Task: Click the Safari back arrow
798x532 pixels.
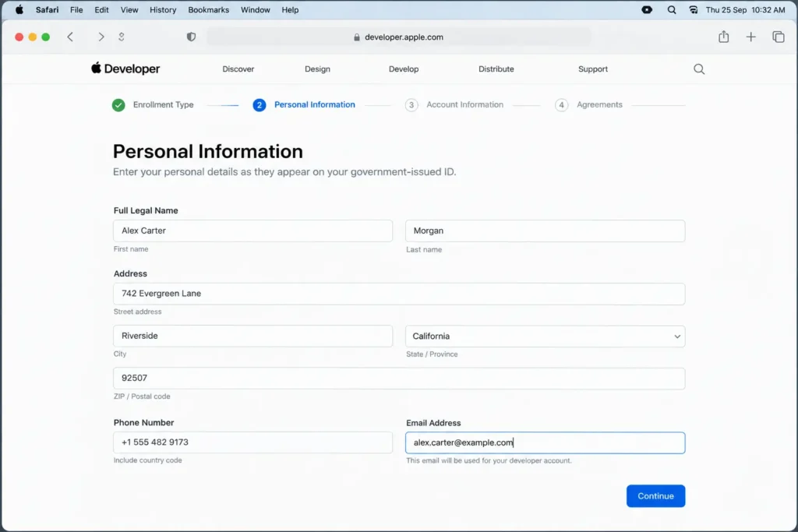Action: click(x=70, y=37)
